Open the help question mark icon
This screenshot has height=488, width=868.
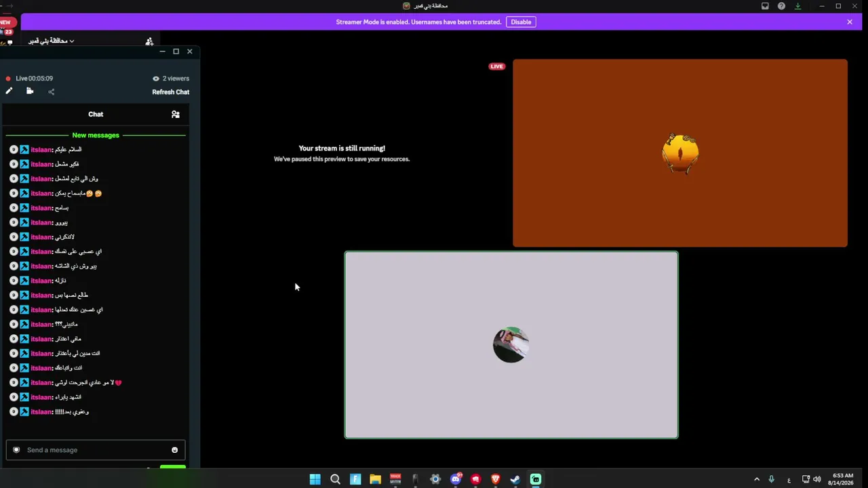point(781,6)
